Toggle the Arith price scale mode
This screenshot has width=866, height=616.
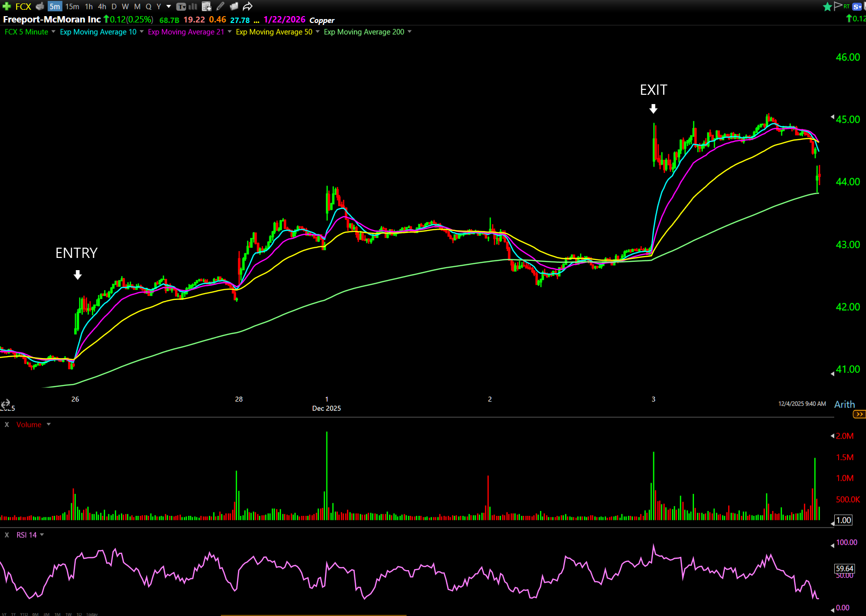tap(844, 404)
